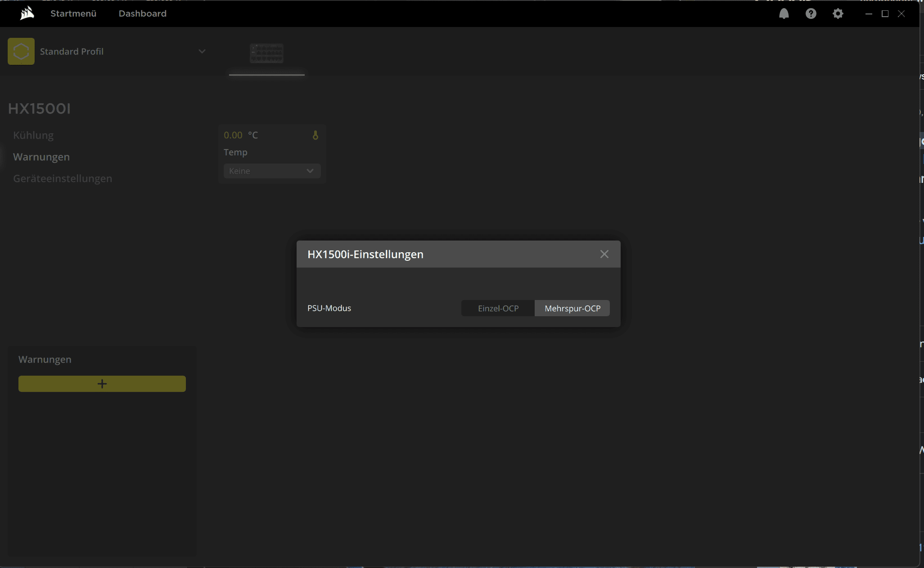Image resolution: width=924 pixels, height=568 pixels.
Task: Switch to the Dashboard tab
Action: (142, 14)
